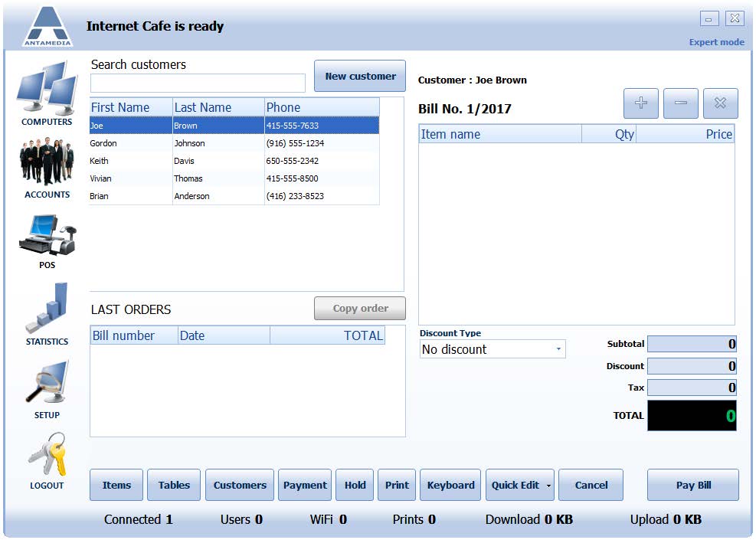Add item with the plus button
This screenshot has width=756, height=543.
(641, 103)
